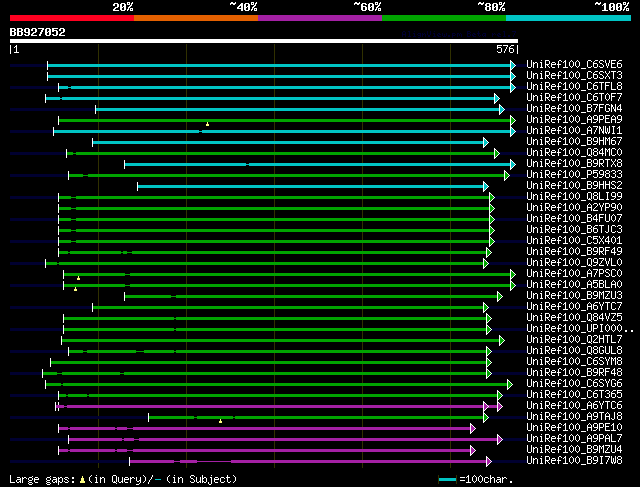Select the UniRef100_C6SYM8 label
640x487 pixels.
[574, 362]
